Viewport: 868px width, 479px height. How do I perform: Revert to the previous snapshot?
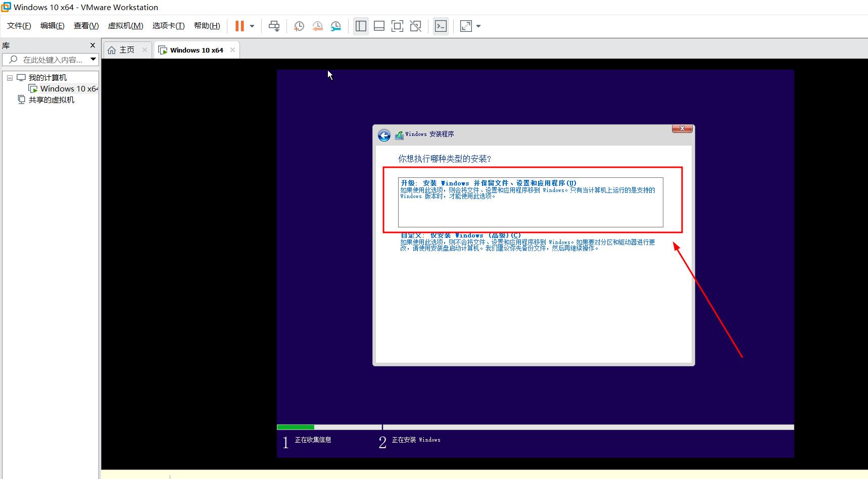click(x=317, y=26)
